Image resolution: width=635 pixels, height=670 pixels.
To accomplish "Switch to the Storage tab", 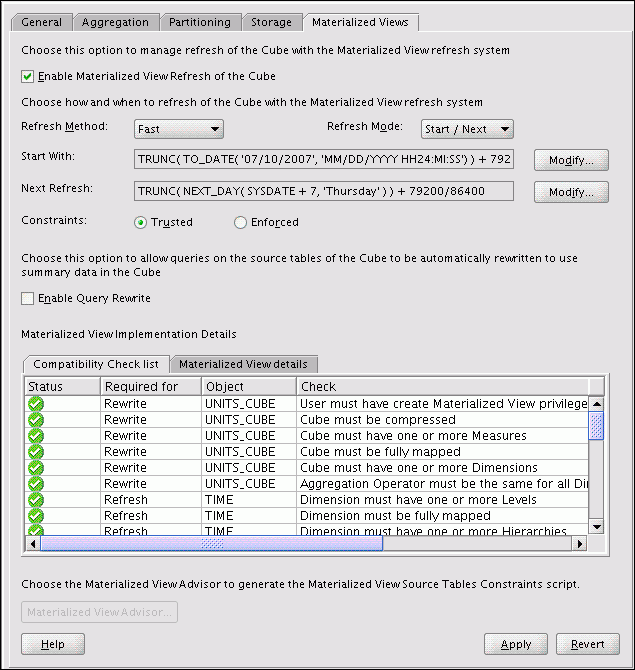I will point(271,22).
